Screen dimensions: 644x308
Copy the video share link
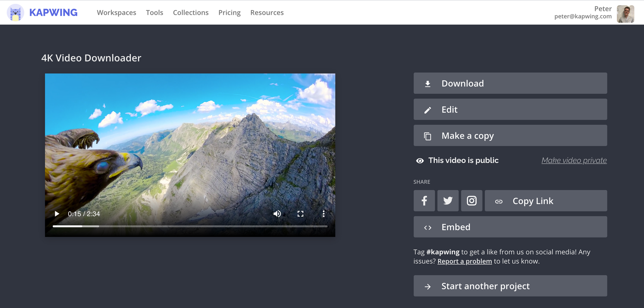point(545,201)
